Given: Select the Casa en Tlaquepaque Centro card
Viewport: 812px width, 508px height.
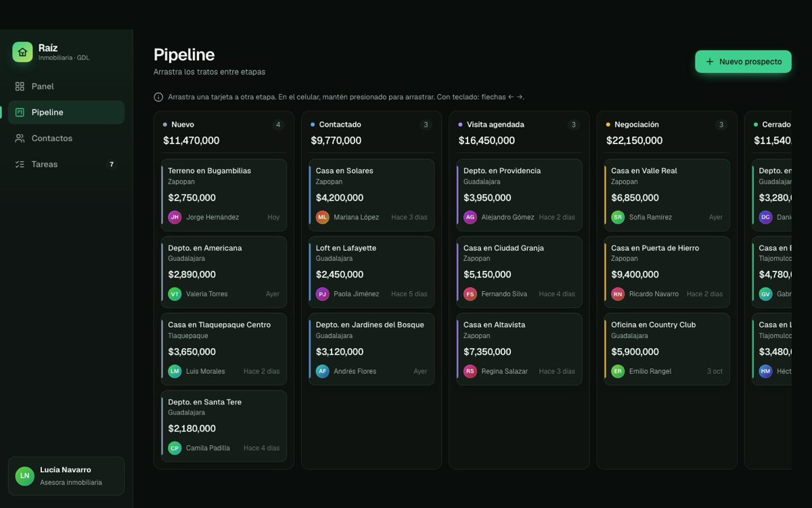Looking at the screenshot, I should tap(224, 350).
